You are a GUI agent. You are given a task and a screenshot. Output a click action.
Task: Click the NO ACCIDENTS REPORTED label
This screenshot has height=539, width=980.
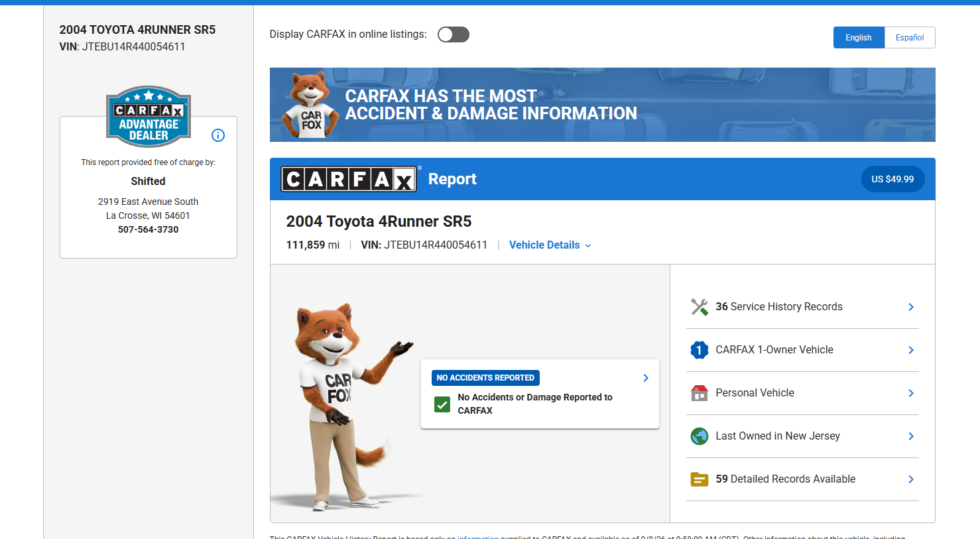(485, 378)
